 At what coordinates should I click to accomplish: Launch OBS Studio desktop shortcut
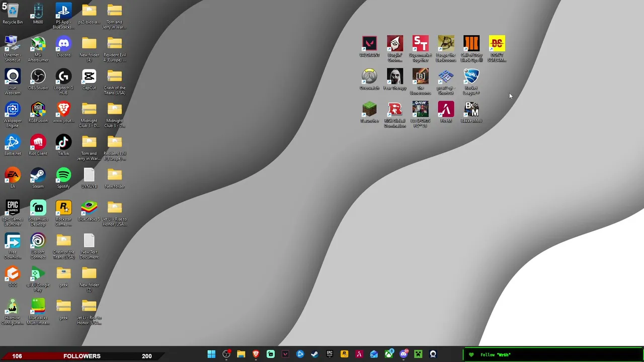click(x=38, y=80)
